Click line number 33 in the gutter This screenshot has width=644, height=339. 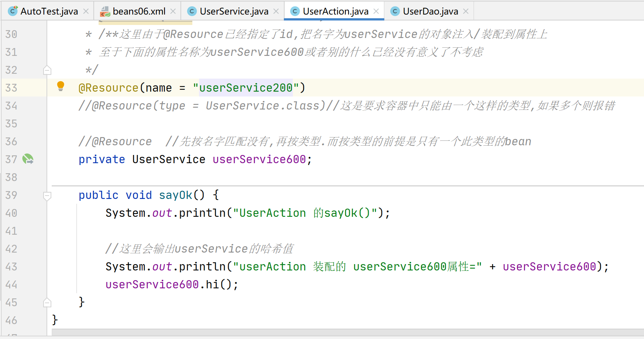coord(11,88)
